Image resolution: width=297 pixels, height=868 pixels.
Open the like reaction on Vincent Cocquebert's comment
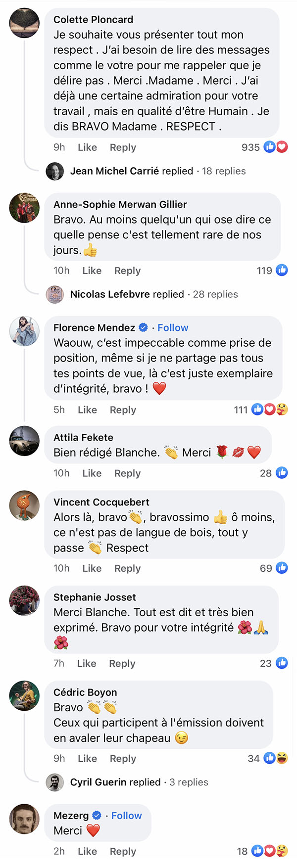pos(282,568)
